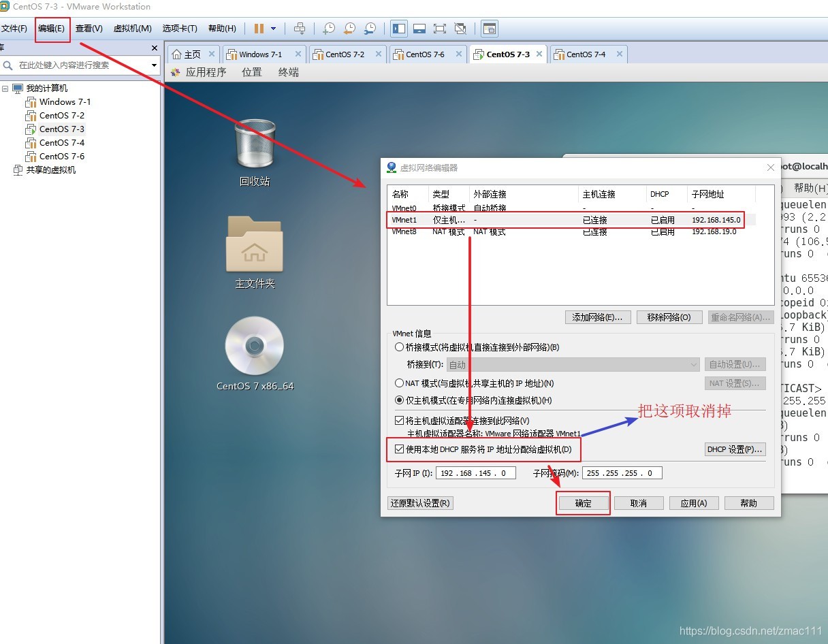
Task: Click the 添加网络(E)... button
Action: pyautogui.click(x=598, y=317)
